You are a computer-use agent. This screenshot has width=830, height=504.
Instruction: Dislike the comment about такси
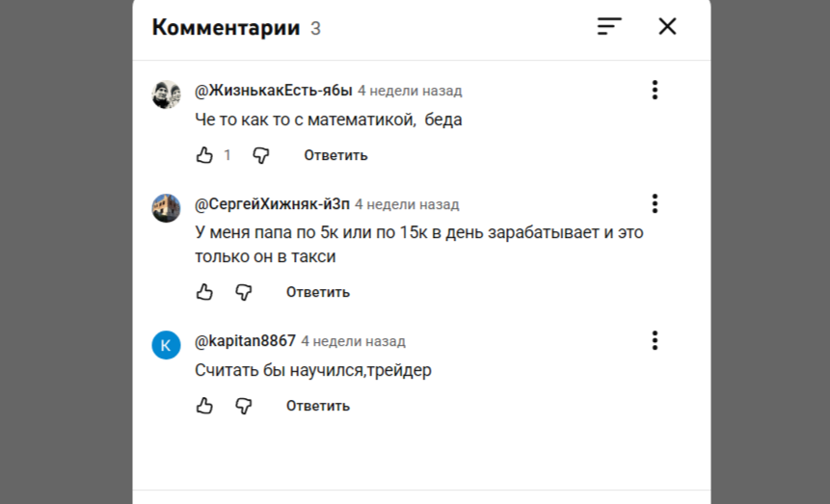pyautogui.click(x=244, y=292)
